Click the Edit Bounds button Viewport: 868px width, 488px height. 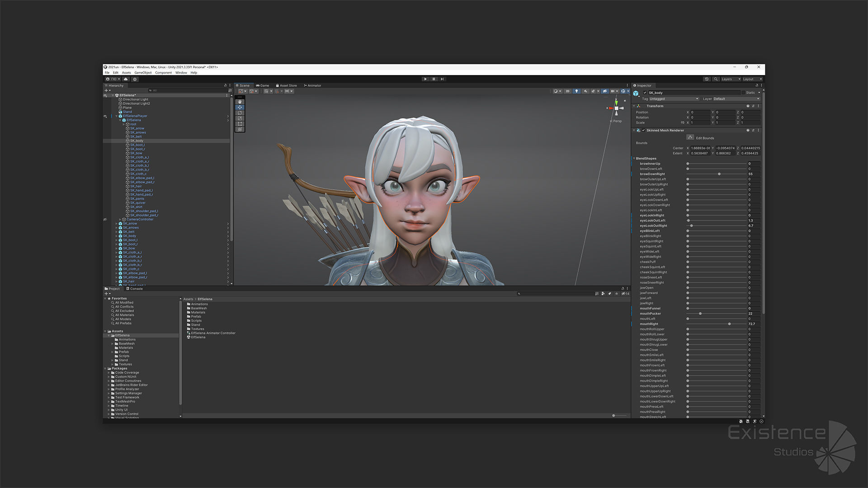[x=690, y=137]
